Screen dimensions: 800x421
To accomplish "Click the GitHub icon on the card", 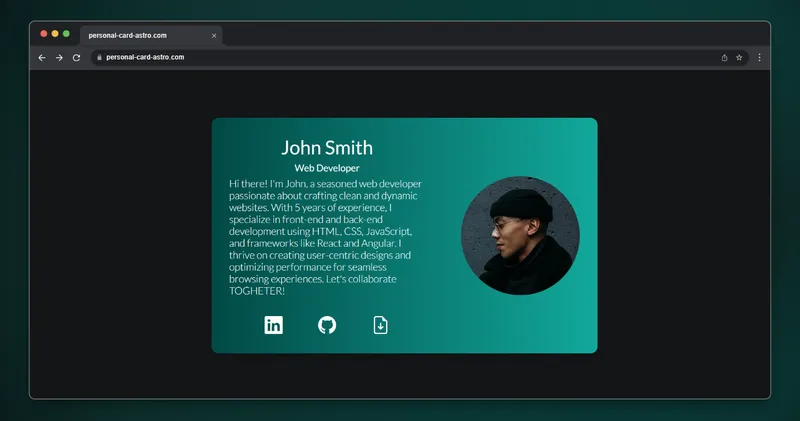I will coord(327,325).
